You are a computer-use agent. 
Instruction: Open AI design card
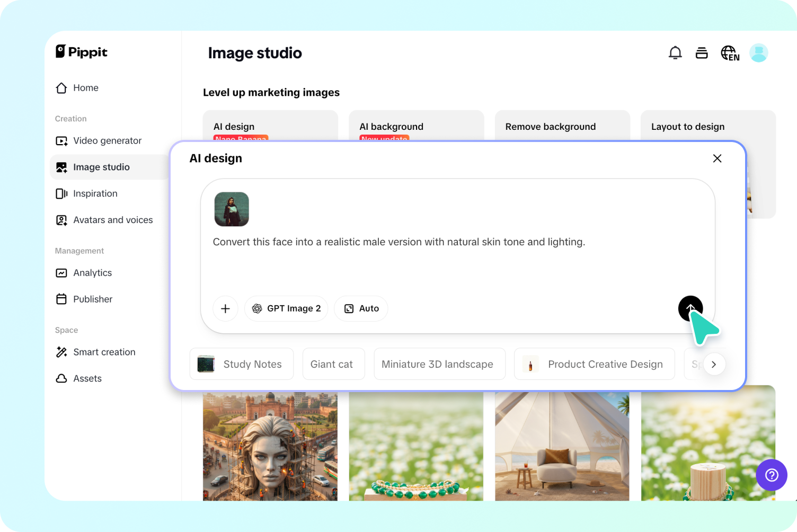tap(270, 126)
